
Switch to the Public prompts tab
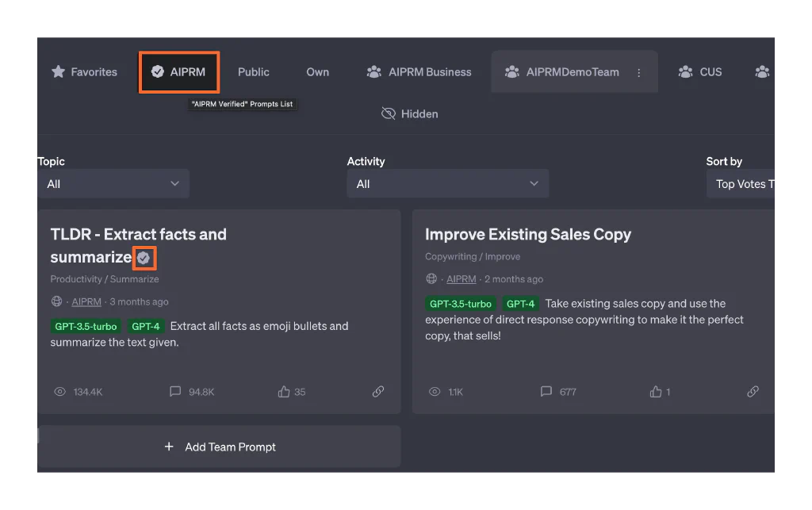253,72
